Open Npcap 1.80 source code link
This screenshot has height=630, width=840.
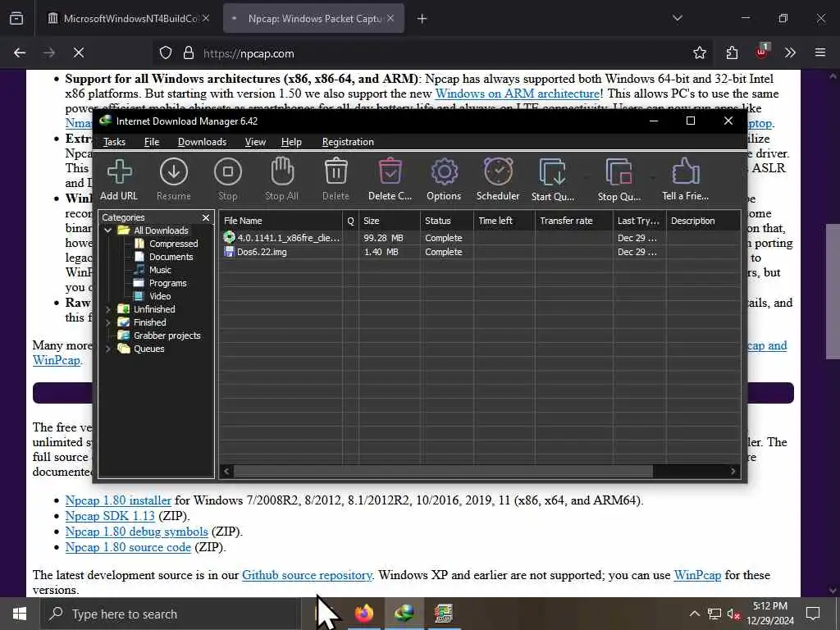point(128,547)
